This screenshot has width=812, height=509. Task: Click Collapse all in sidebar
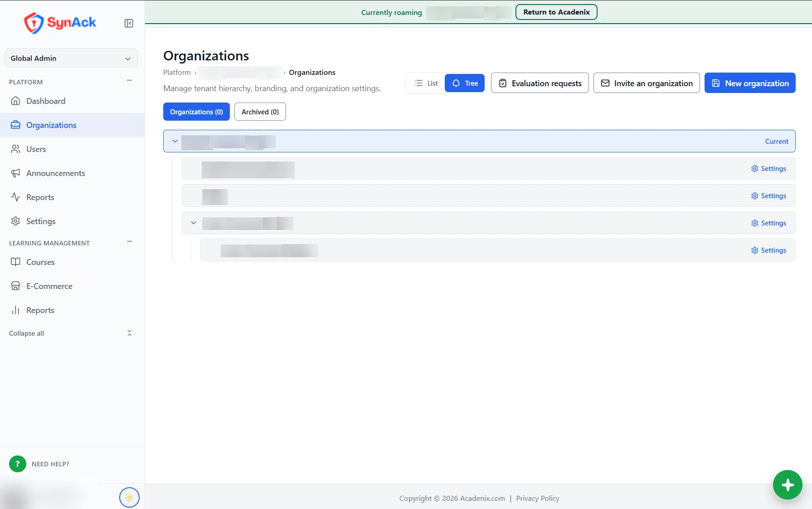click(26, 333)
